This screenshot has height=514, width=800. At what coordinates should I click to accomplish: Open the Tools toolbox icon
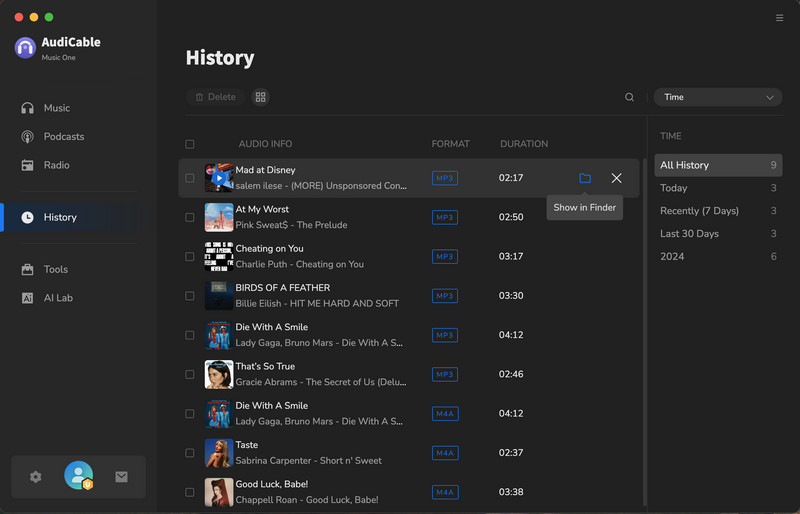click(x=28, y=269)
